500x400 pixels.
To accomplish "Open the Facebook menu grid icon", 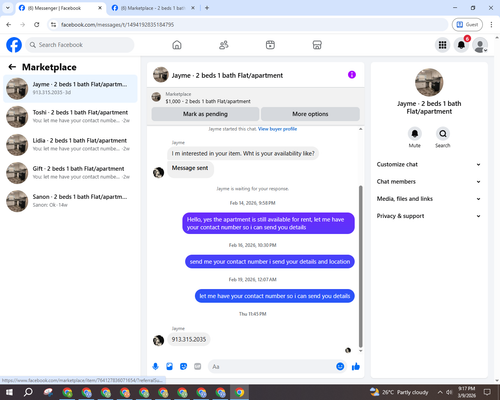I will 442,45.
